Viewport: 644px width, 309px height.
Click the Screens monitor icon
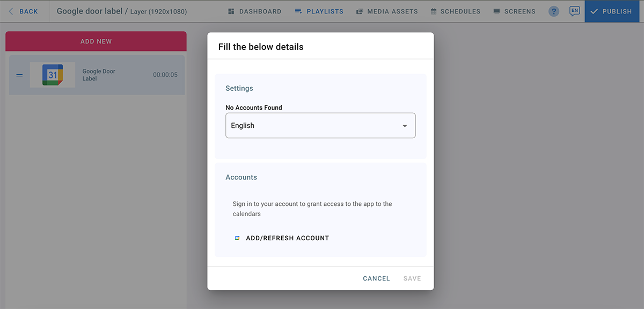497,11
